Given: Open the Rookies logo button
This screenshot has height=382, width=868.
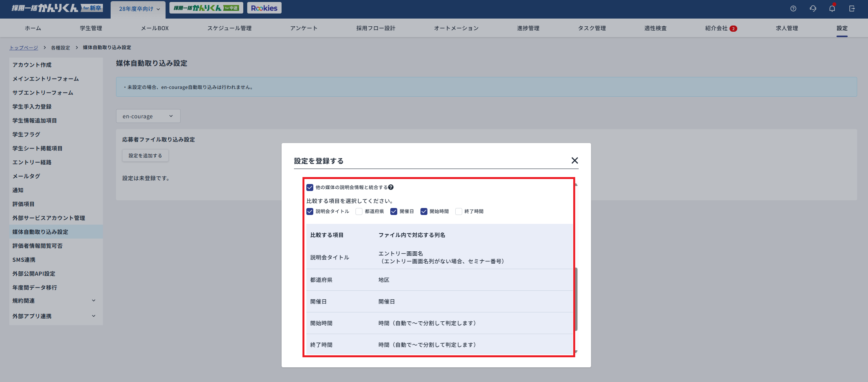Looking at the screenshot, I should [264, 8].
